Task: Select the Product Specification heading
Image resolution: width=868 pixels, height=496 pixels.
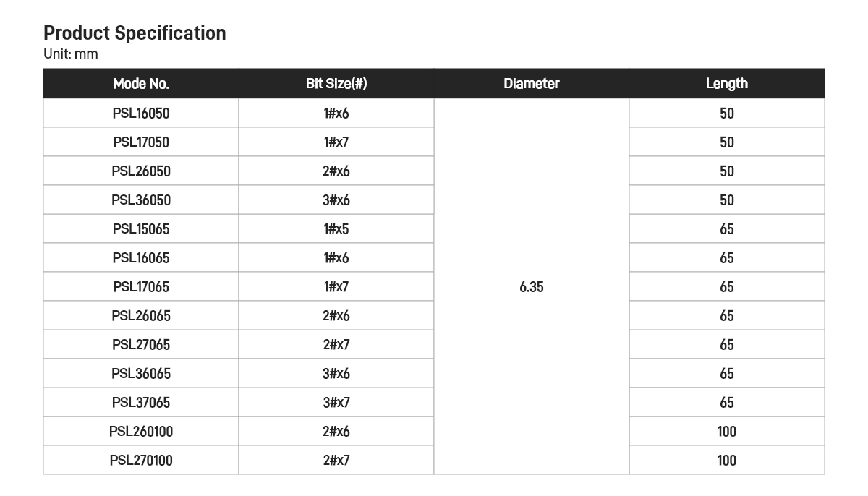Action: click(135, 33)
